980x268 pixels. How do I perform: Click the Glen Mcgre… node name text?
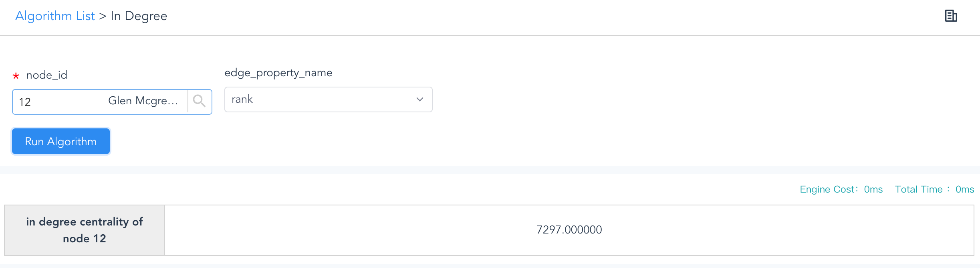click(x=143, y=101)
